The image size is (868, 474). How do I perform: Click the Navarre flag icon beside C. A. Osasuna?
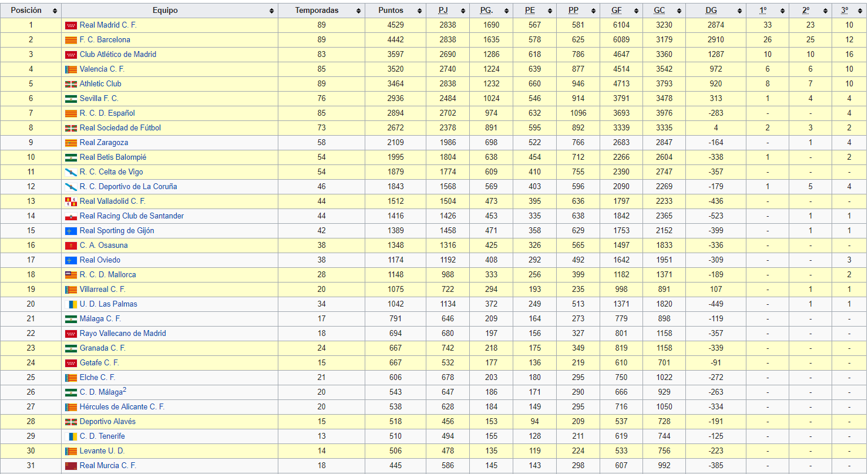pyautogui.click(x=70, y=246)
